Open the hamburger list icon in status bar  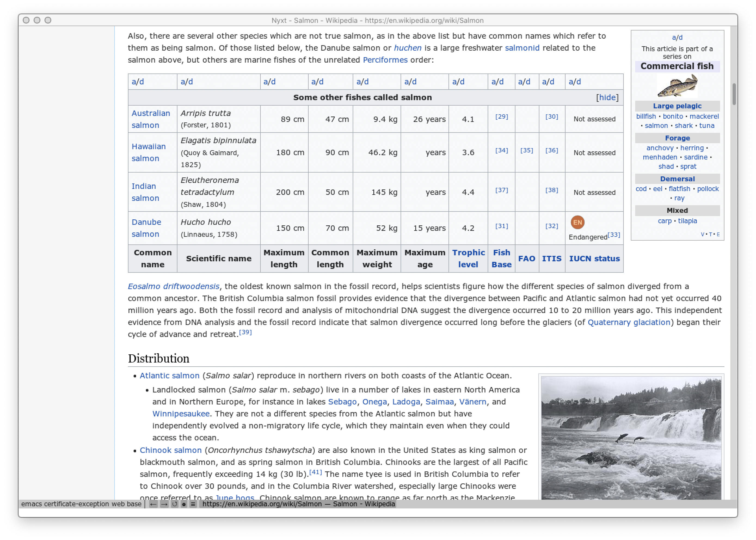point(193,504)
